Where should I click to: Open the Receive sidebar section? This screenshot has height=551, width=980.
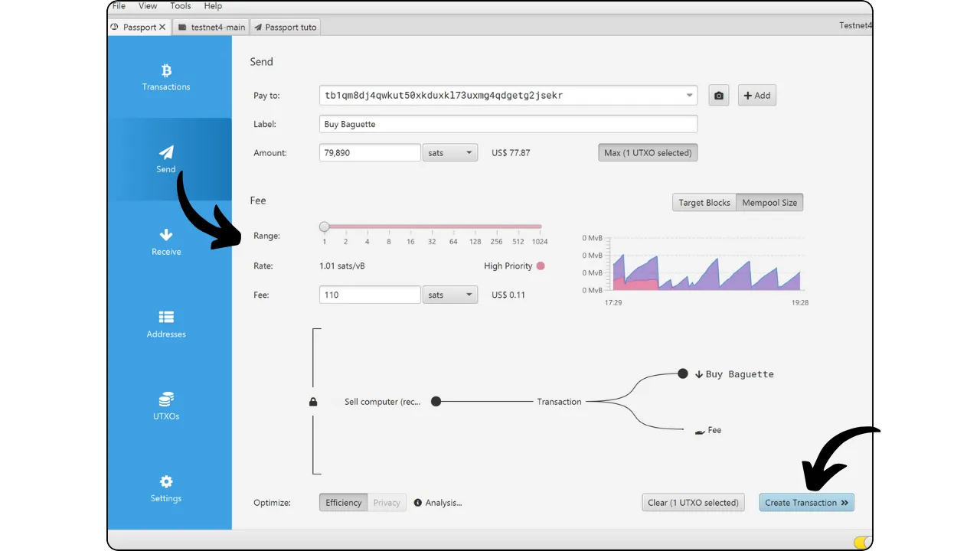point(166,236)
